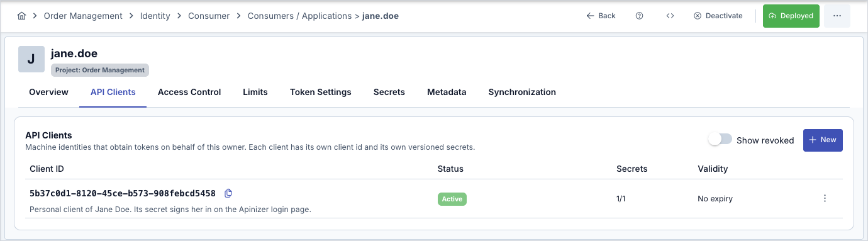Click the Active status badge

(452, 199)
